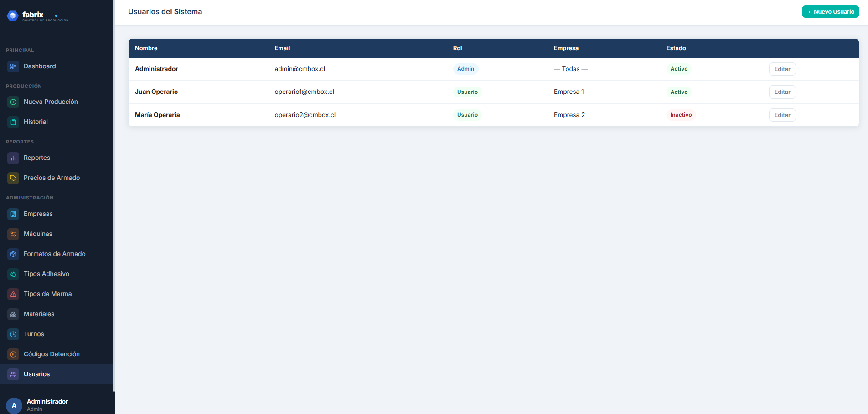
Task: Click the Máquinas sliders icon
Action: [x=13, y=234]
